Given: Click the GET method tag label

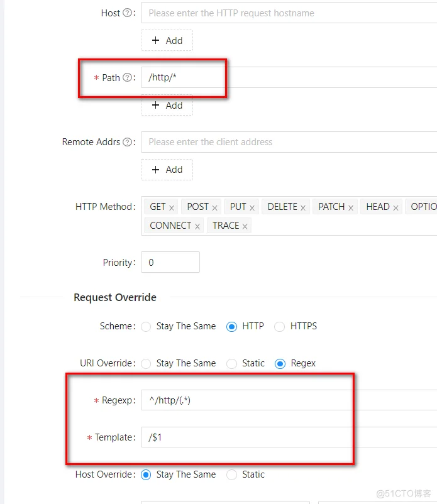Looking at the screenshot, I should (158, 207).
